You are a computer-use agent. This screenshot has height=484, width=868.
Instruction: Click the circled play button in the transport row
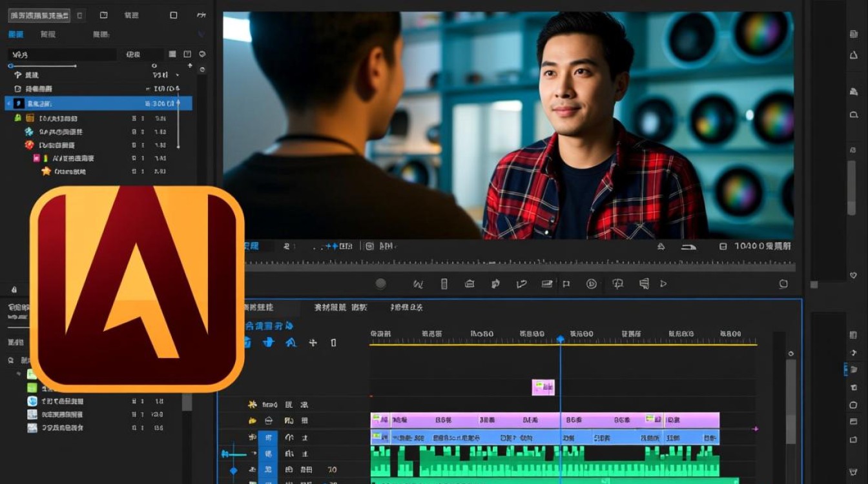click(591, 283)
